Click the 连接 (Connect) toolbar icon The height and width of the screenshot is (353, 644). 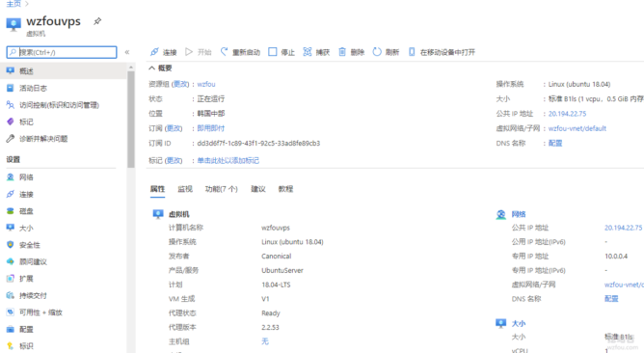(154, 52)
